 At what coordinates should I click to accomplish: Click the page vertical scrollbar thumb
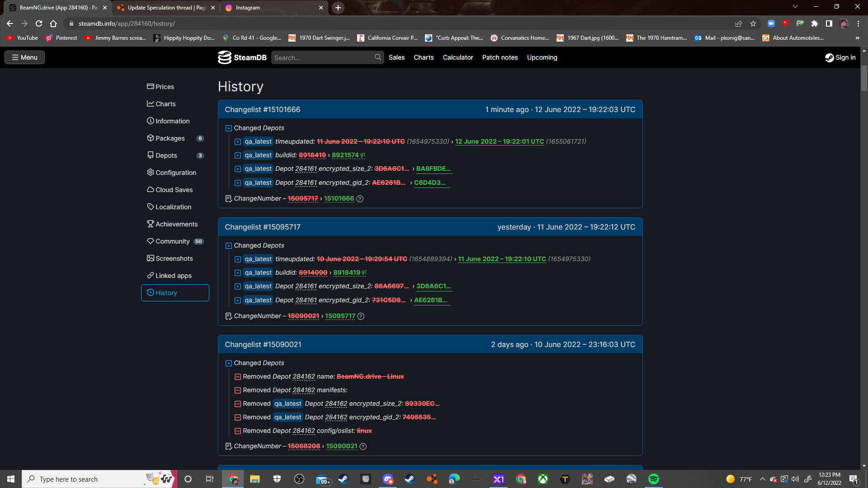point(864,78)
